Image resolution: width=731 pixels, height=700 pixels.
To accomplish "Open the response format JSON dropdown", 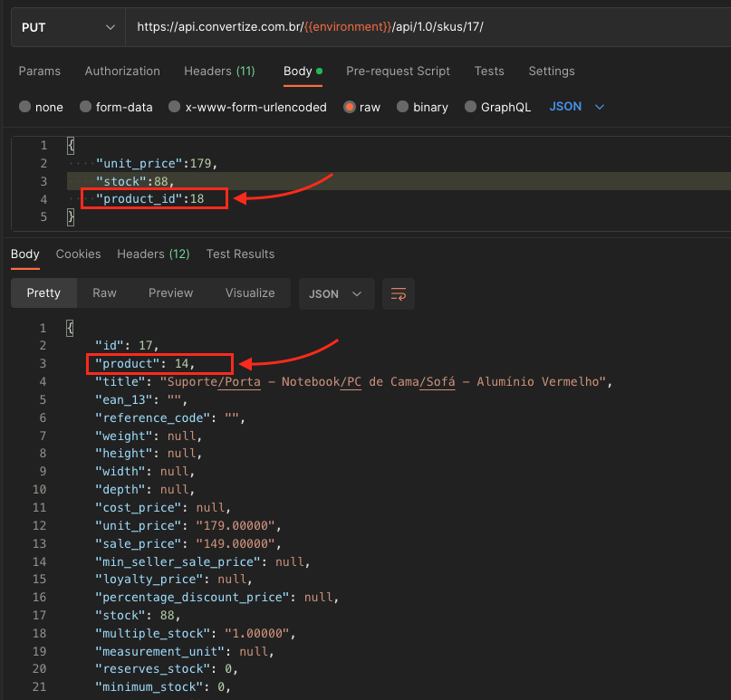I will pyautogui.click(x=336, y=293).
